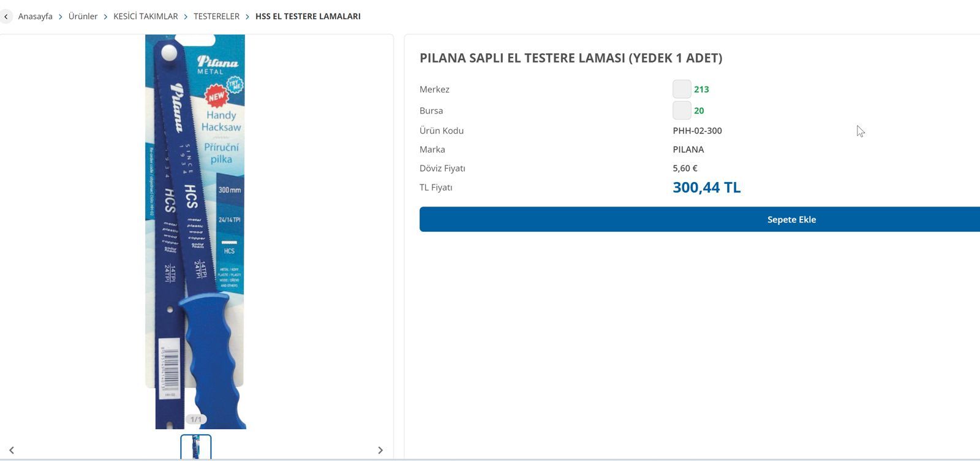Click the Ürün Kodu label

pos(442,131)
